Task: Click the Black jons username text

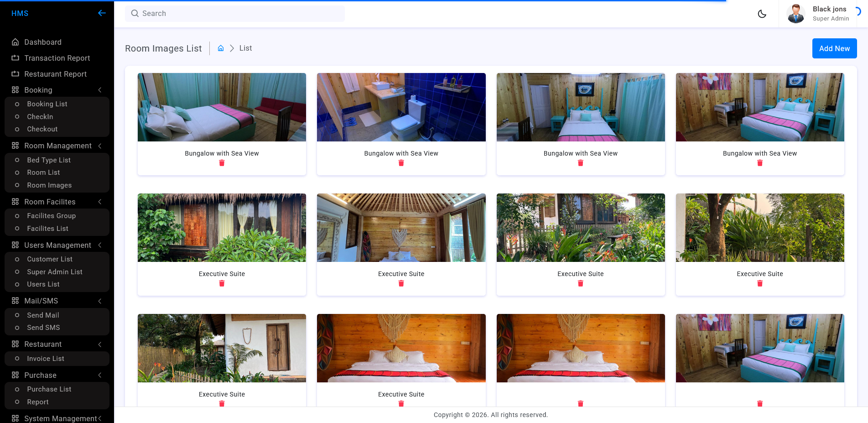Action: pos(829,9)
